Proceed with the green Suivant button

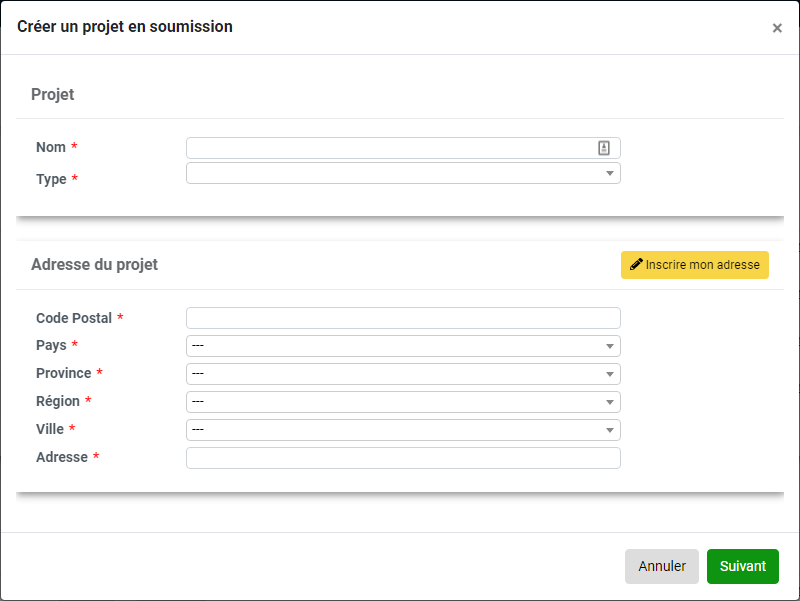pyautogui.click(x=743, y=566)
